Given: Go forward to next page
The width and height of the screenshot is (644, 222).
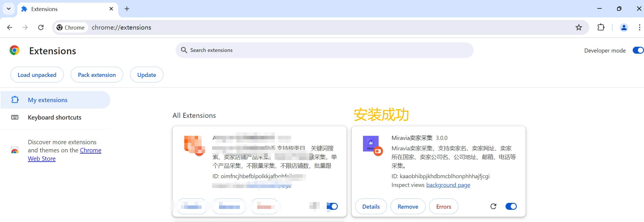Looking at the screenshot, I should click(x=25, y=27).
